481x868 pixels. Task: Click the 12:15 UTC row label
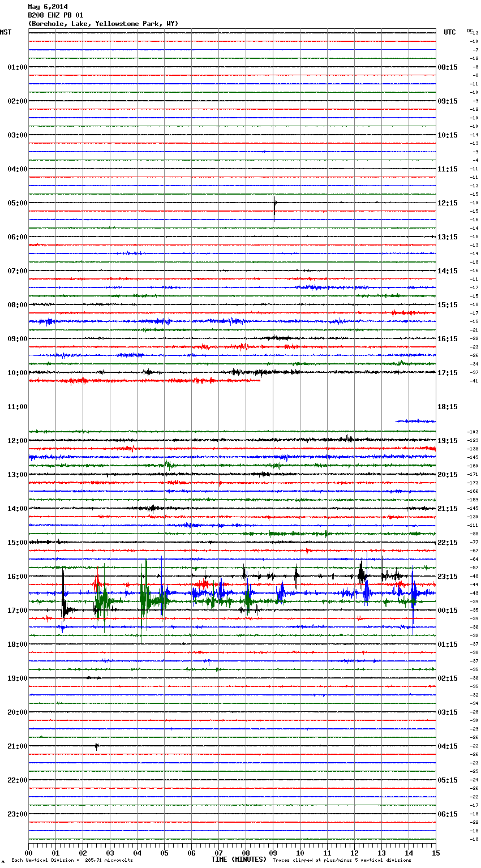(448, 203)
